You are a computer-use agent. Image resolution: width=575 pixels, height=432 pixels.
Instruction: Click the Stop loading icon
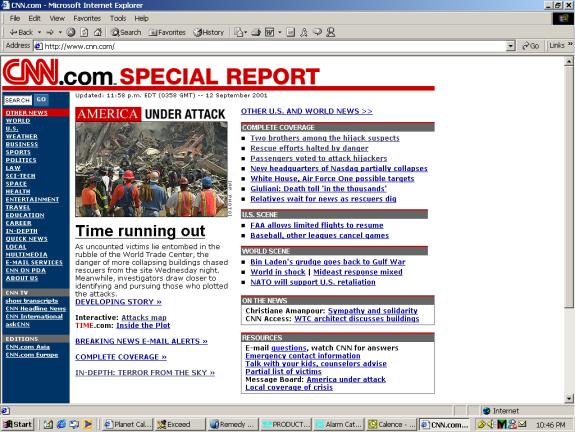[x=71, y=32]
